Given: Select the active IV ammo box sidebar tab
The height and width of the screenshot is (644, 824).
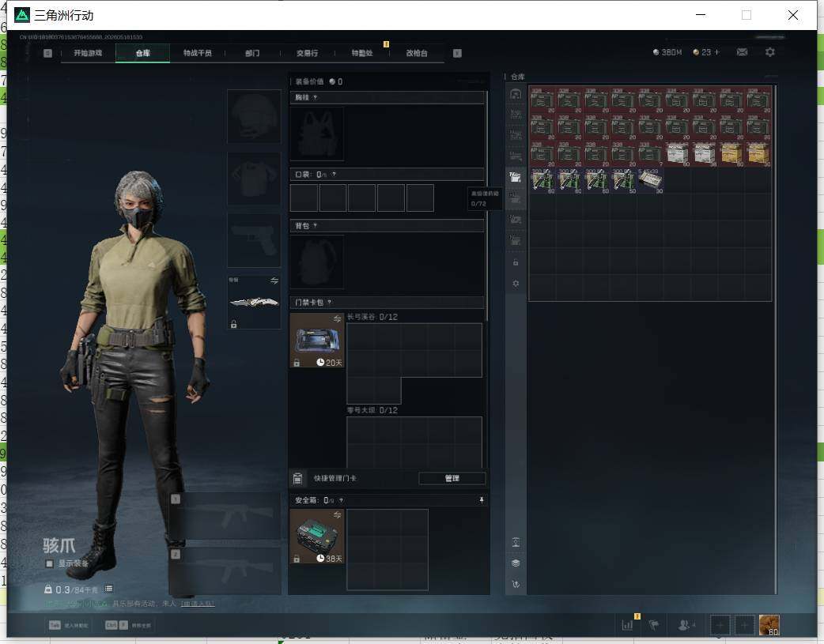Looking at the screenshot, I should coord(516,177).
